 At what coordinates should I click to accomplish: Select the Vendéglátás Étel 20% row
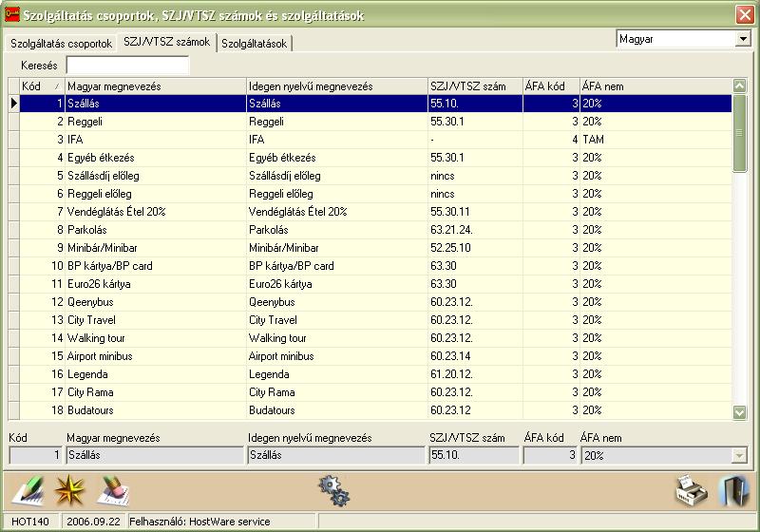click(x=375, y=212)
